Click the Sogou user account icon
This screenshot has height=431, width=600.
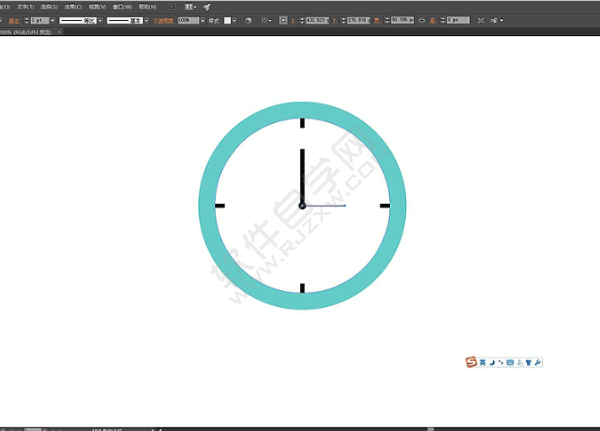tap(520, 362)
